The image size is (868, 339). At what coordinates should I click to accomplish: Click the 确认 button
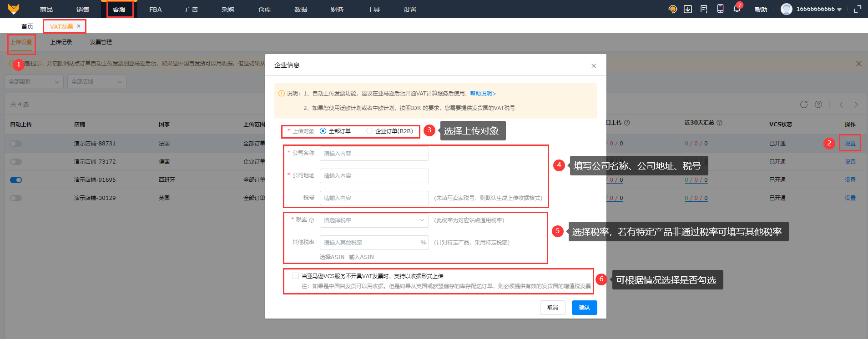(x=585, y=308)
